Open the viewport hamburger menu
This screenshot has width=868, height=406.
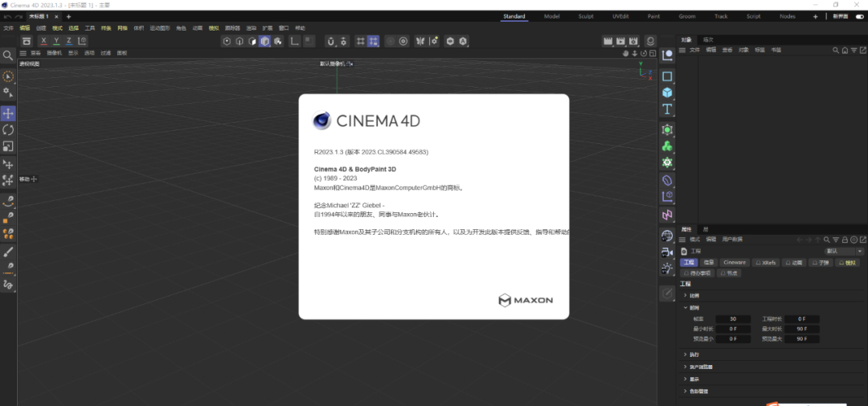pyautogui.click(x=23, y=53)
